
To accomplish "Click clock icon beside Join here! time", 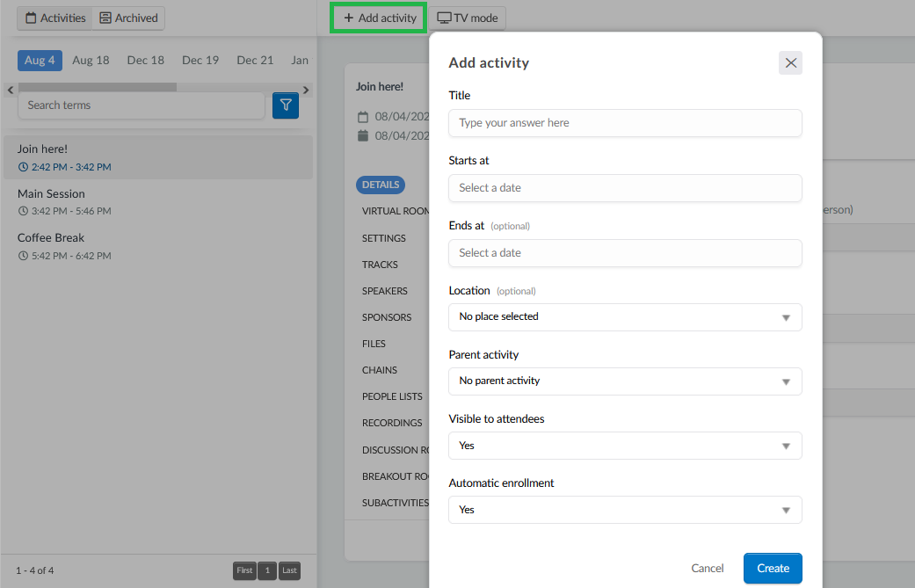I will (x=23, y=167).
